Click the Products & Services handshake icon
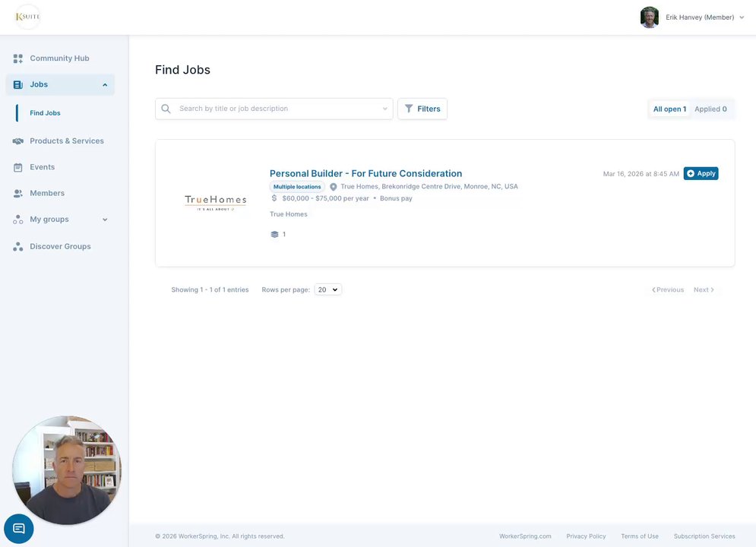756x547 pixels. pos(18,141)
